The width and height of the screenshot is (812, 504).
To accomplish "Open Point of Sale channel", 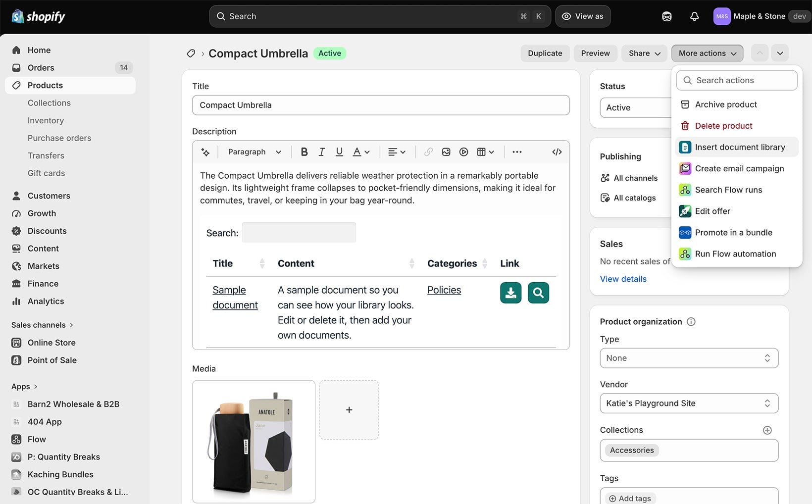I will 70,360.
